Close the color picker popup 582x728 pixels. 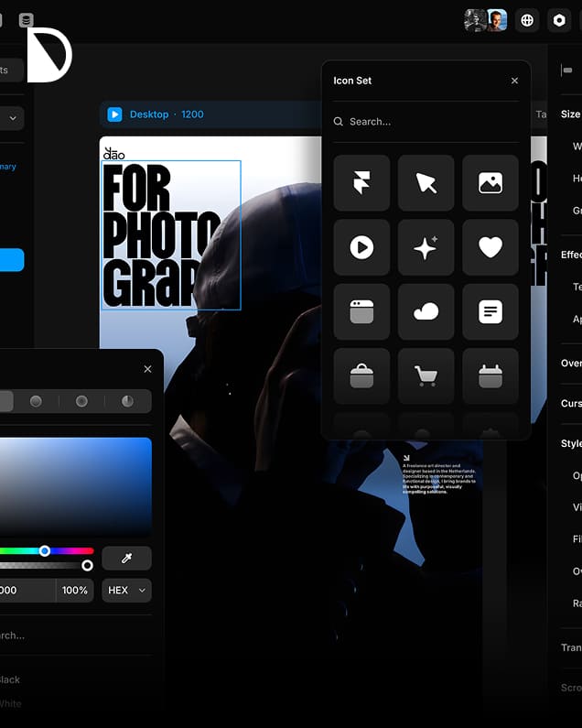click(147, 369)
